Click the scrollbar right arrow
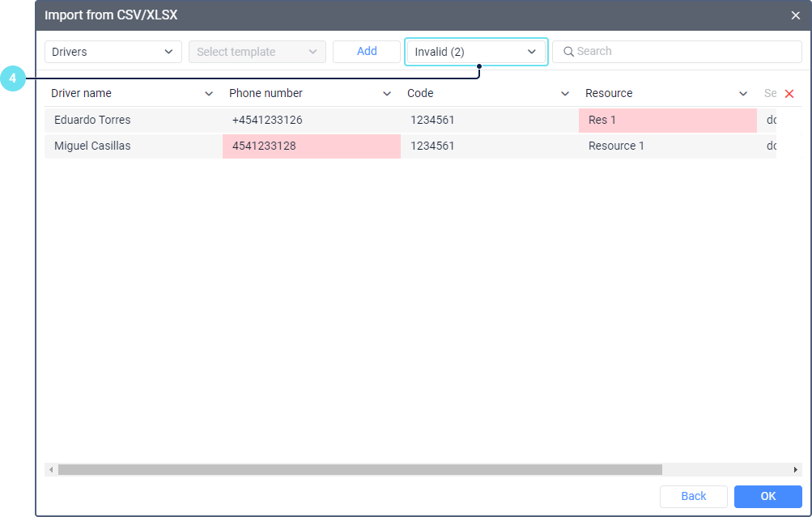Viewport: 812px width, 517px height. 796,469
